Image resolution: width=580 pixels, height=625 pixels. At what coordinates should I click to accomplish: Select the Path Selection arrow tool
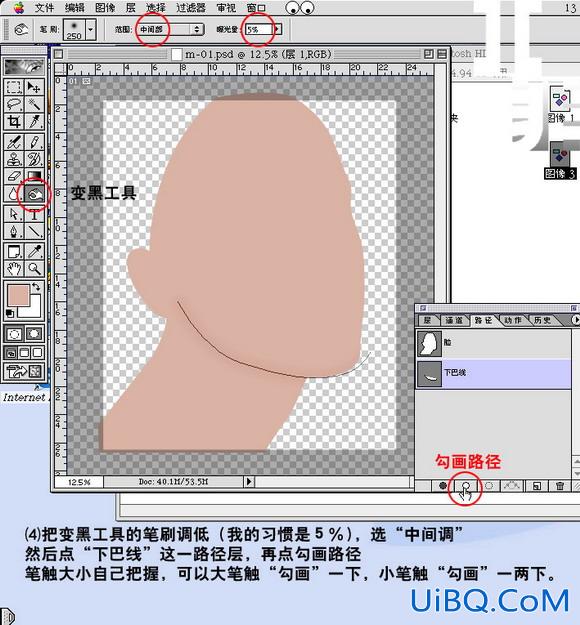[14, 214]
